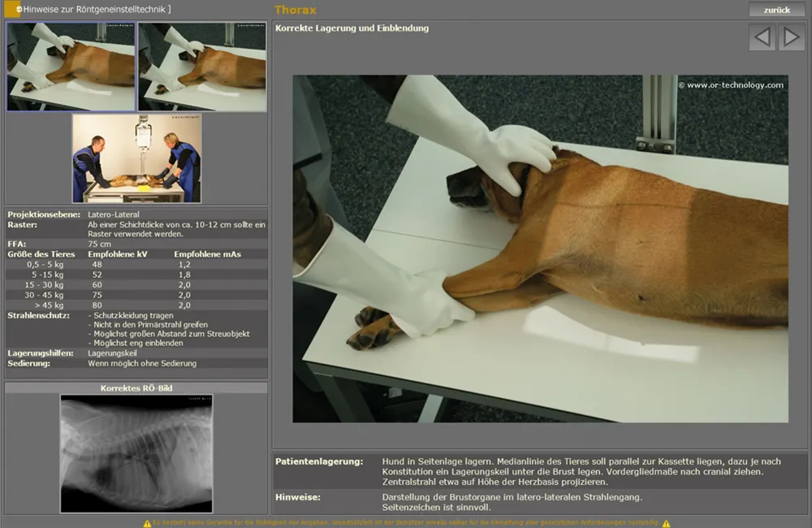Screen dimensions: 812x528
Task: Go to the previous image with left arrow
Action: 762,37
